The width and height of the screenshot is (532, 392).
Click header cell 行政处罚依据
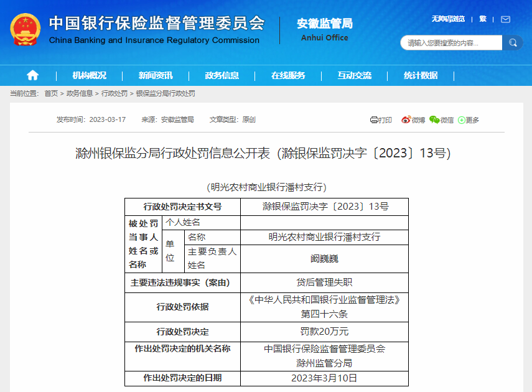[182, 307]
